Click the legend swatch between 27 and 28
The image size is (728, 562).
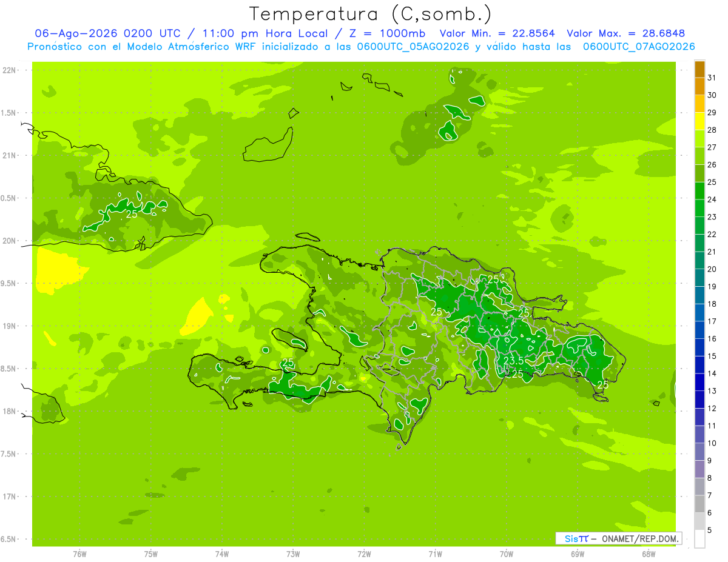[x=699, y=139]
